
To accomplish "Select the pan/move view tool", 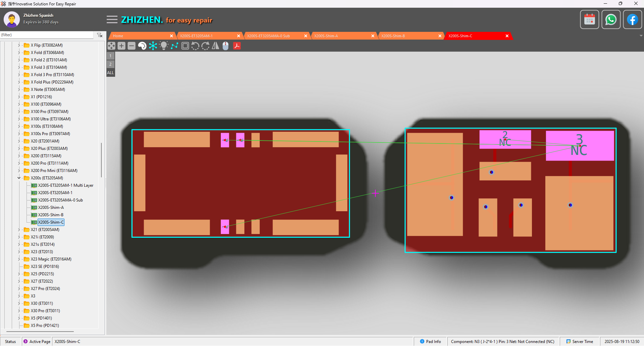I will pos(111,46).
